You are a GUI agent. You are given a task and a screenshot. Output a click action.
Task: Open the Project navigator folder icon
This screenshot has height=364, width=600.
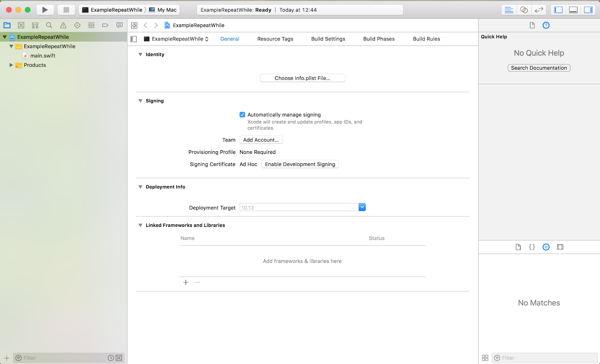click(7, 25)
